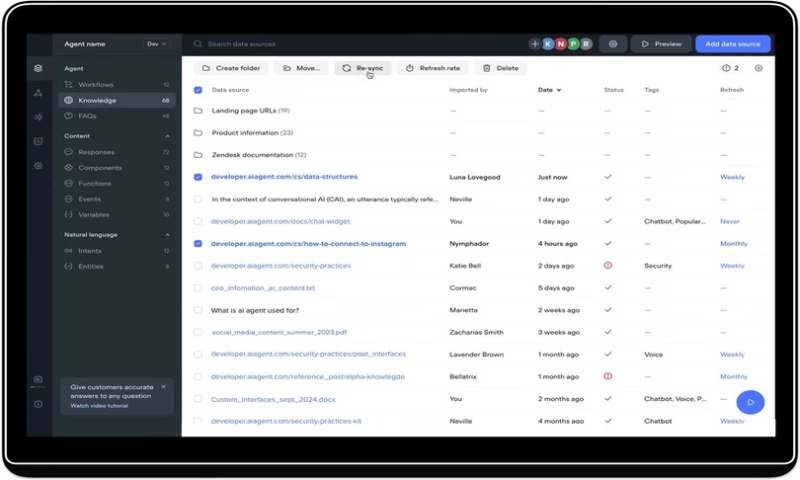Open the Preview button

tap(661, 44)
